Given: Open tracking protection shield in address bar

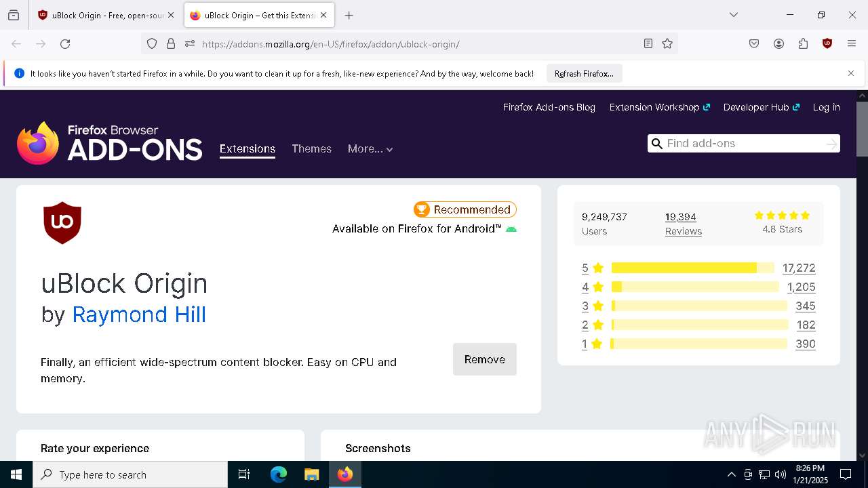Looking at the screenshot, I should [x=152, y=44].
